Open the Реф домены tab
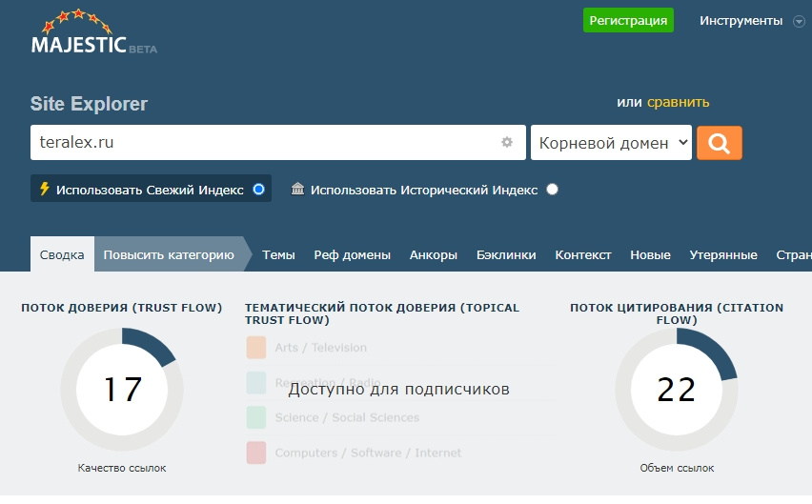Viewport: 812px width, 504px height. coord(352,254)
